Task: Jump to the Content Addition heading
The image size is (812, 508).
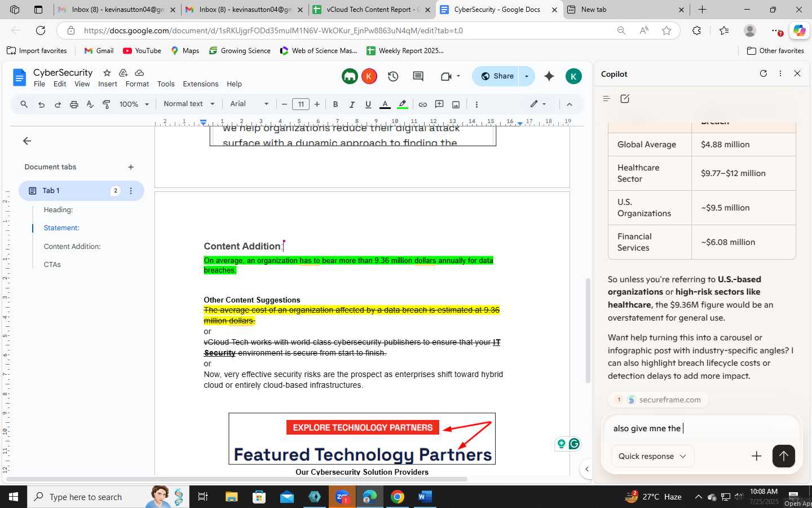Action: [x=72, y=247]
